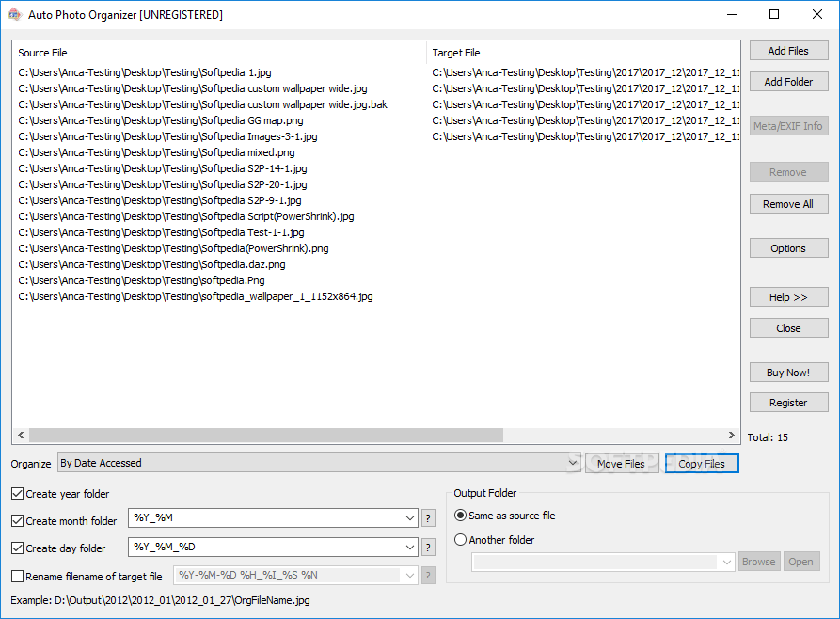Click the Auto Photo Organizer title bar icon

pos(14,14)
